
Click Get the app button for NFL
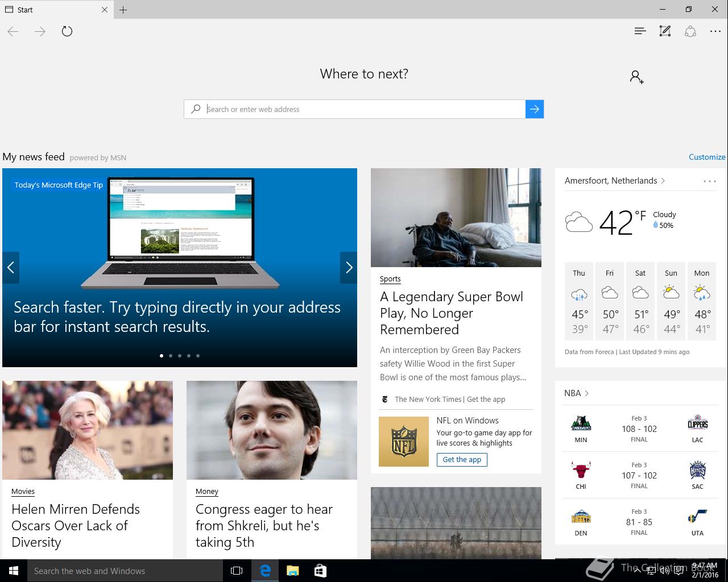pos(462,460)
